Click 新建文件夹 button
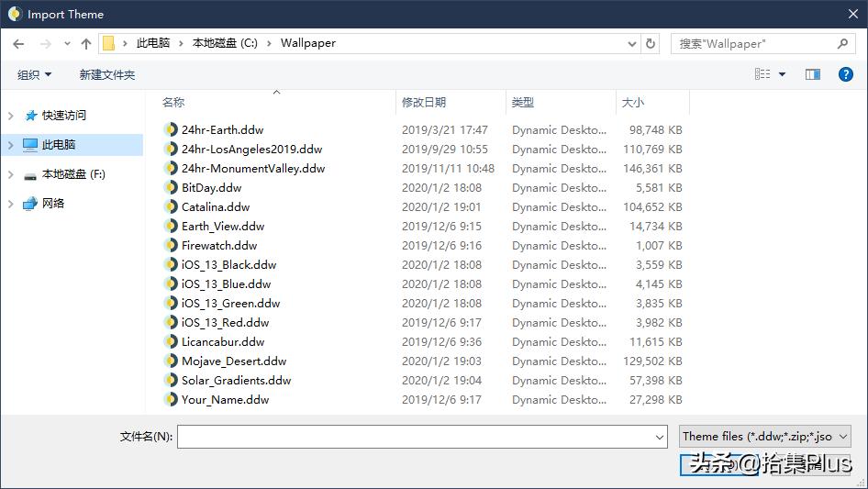 (106, 74)
